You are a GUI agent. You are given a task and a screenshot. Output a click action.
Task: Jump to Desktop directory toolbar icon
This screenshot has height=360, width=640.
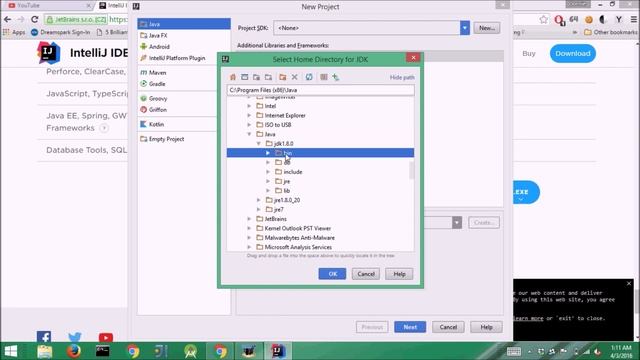244,77
